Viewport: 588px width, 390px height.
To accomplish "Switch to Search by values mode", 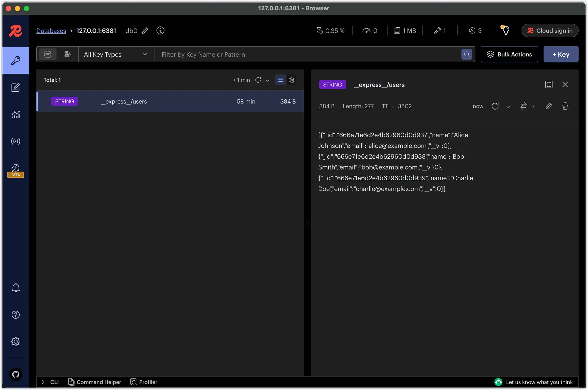I will (x=67, y=54).
